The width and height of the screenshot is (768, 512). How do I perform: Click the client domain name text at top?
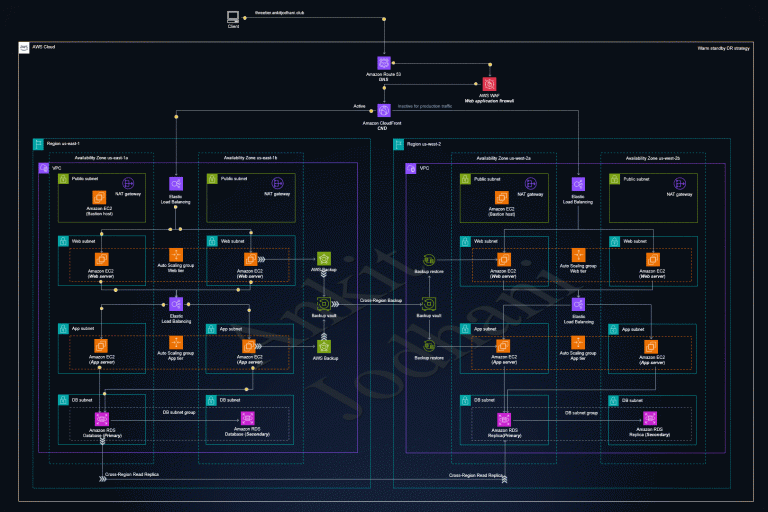click(279, 13)
